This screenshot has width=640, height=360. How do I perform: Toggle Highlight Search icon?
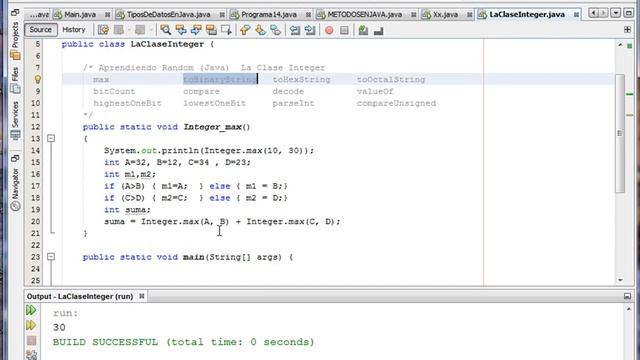[x=211, y=30]
